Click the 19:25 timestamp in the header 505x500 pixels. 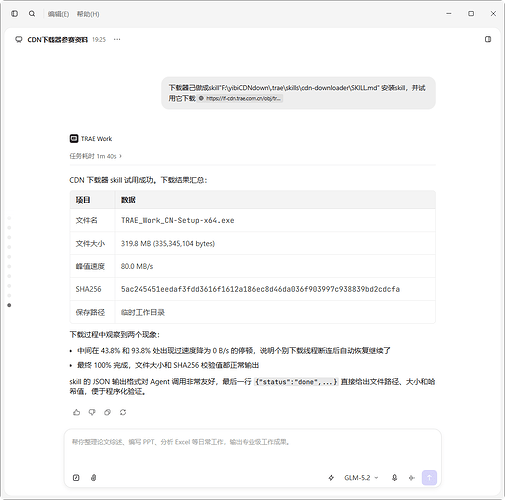pyautogui.click(x=99, y=40)
